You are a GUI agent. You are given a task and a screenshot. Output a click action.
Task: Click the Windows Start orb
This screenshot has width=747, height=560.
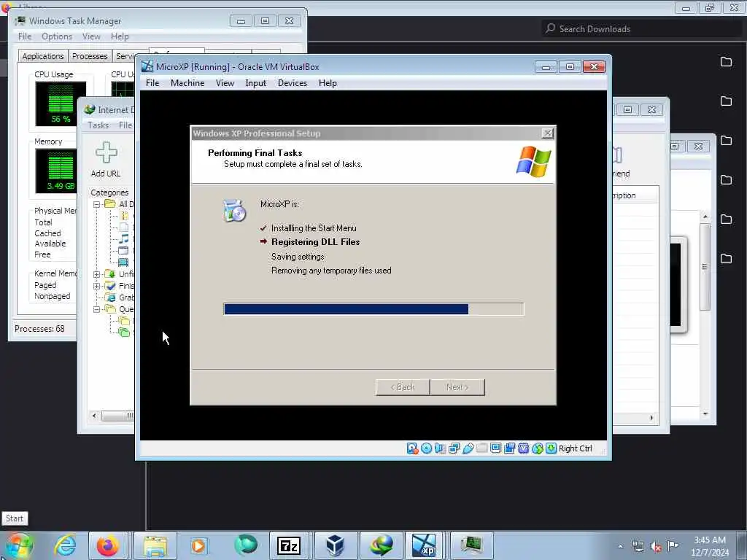[19, 545]
